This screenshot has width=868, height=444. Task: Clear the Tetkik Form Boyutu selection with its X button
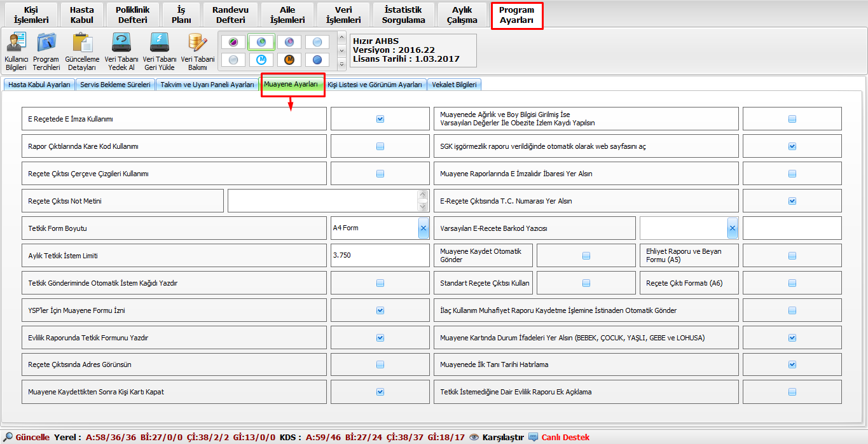pos(424,228)
